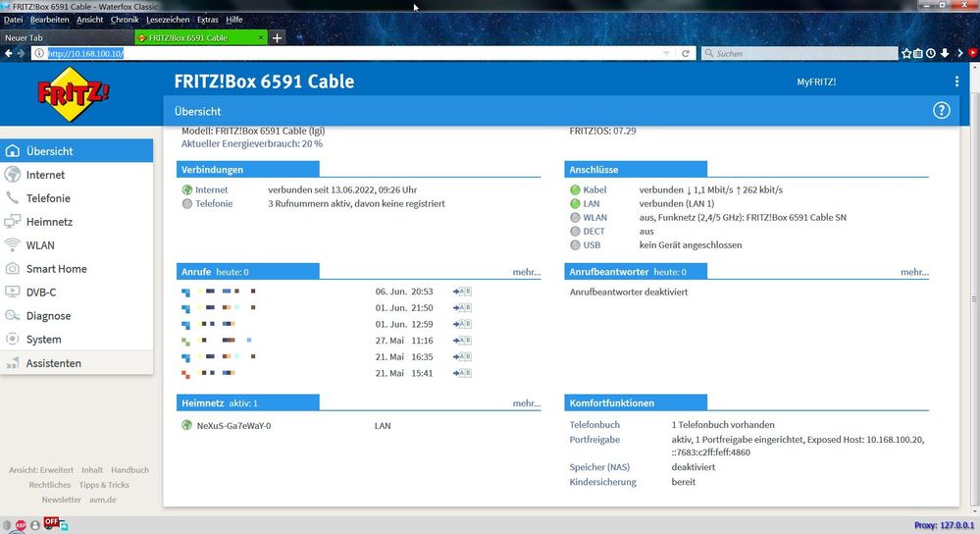Viewport: 980px width, 534px height.
Task: Open the Lesezeichen menu
Action: coord(168,20)
